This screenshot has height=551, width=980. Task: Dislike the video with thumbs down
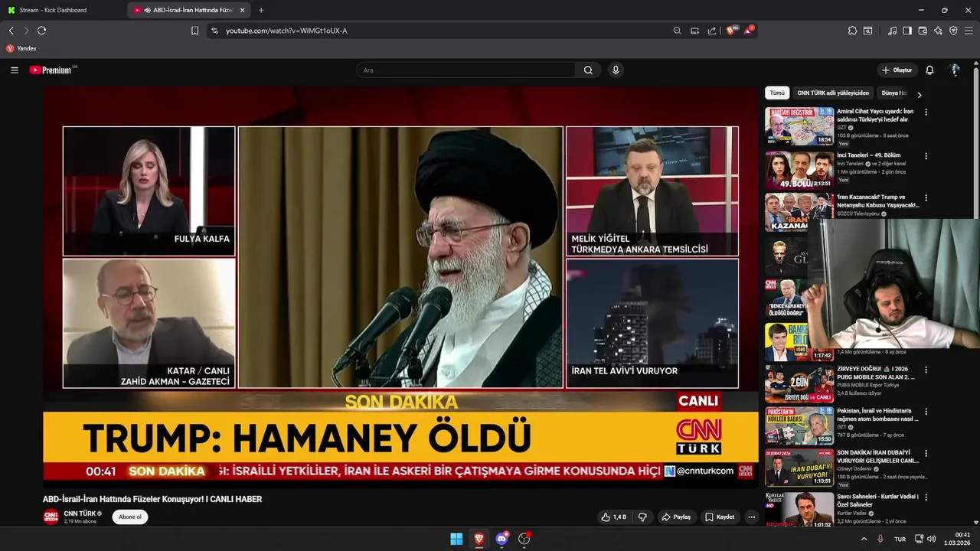(x=642, y=517)
